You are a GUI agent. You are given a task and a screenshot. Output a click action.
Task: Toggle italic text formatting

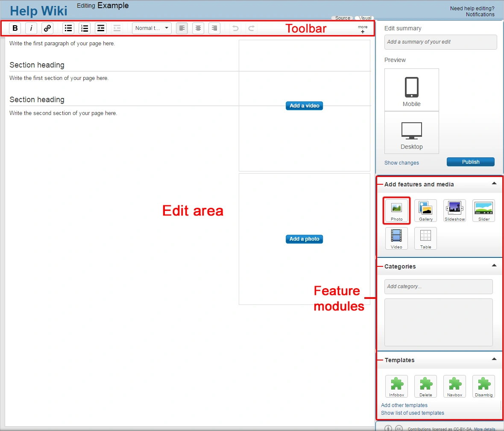31,28
